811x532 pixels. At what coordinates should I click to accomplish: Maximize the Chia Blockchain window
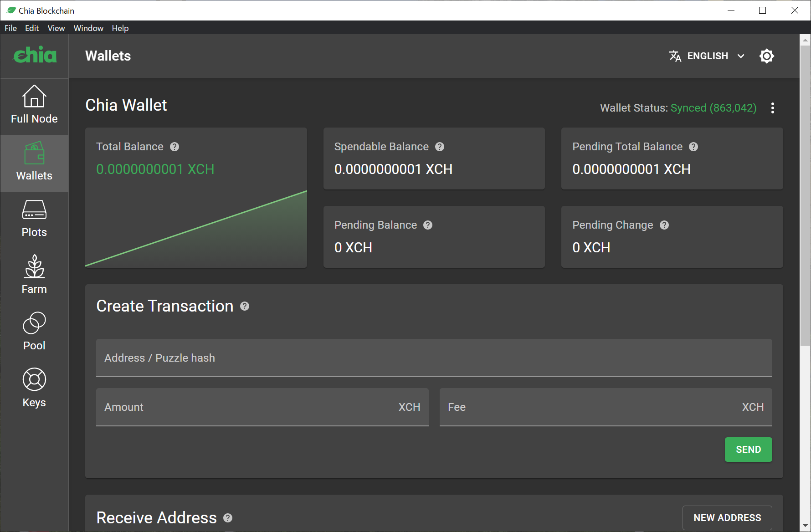click(x=763, y=10)
